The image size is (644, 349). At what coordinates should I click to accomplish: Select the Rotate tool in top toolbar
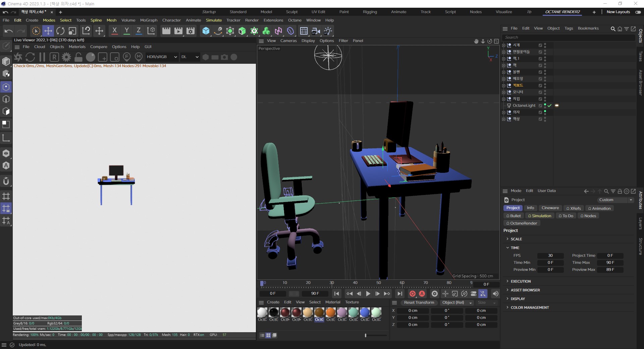coord(60,31)
